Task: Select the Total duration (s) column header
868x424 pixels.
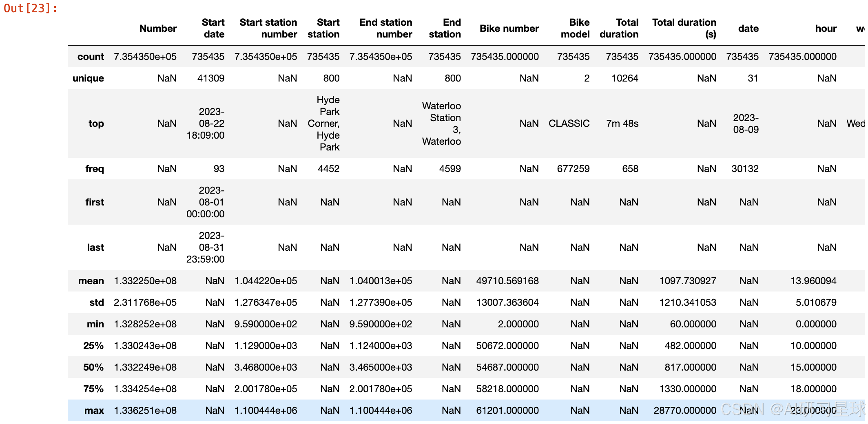Action: 684,28
